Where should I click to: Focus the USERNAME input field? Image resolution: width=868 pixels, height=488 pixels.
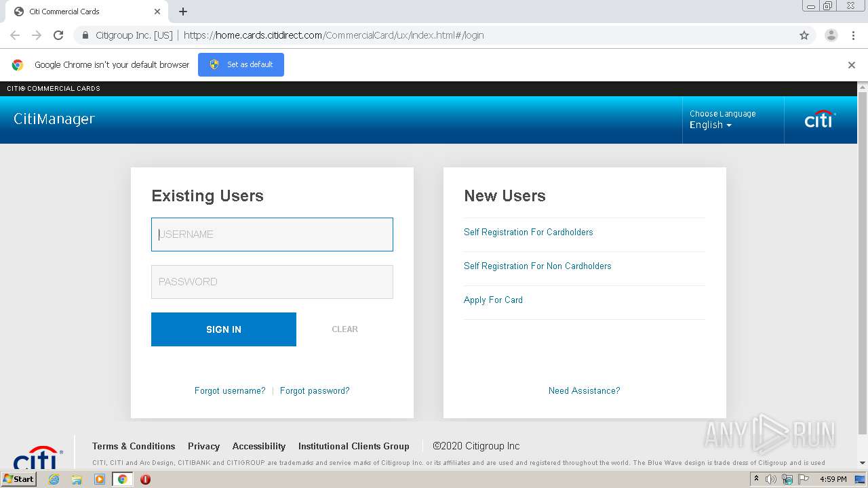pos(272,235)
